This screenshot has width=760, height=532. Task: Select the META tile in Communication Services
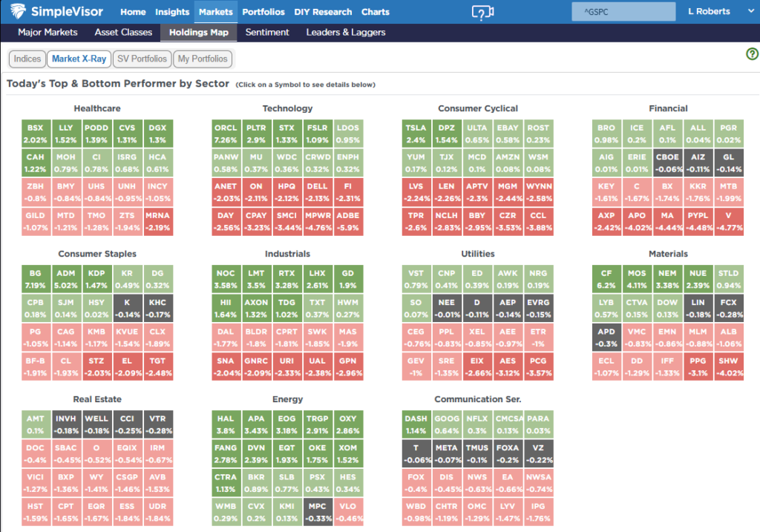click(446, 453)
